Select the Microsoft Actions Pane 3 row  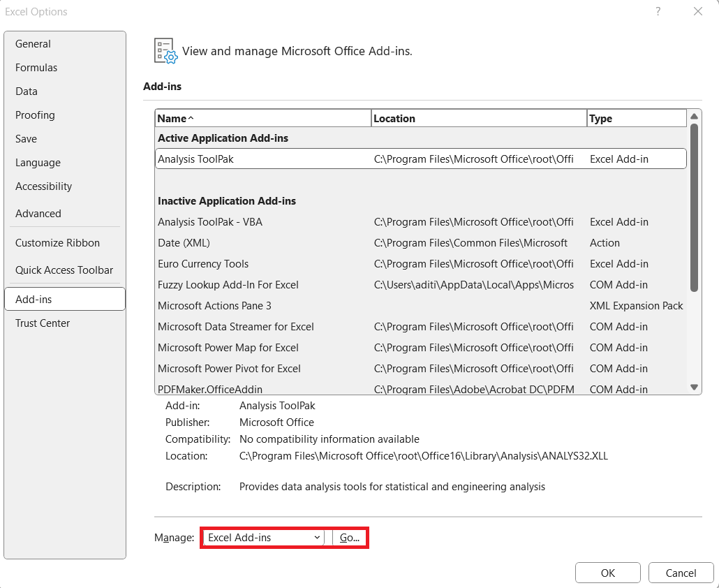click(420, 306)
